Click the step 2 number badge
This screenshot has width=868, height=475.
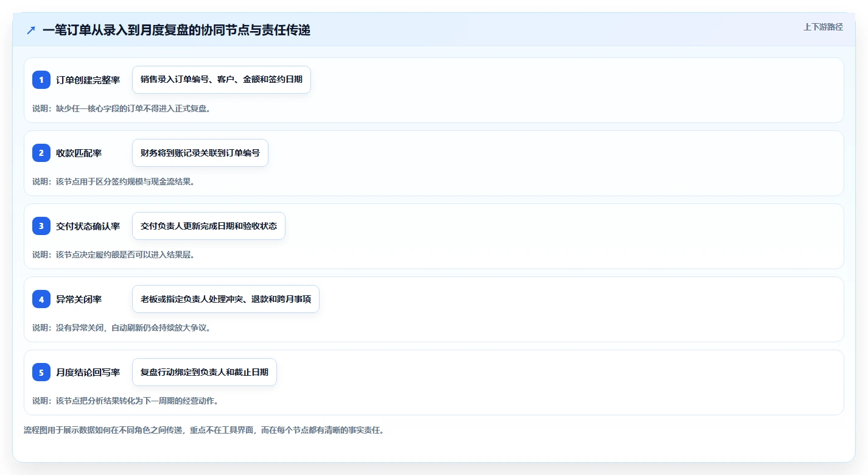[41, 153]
